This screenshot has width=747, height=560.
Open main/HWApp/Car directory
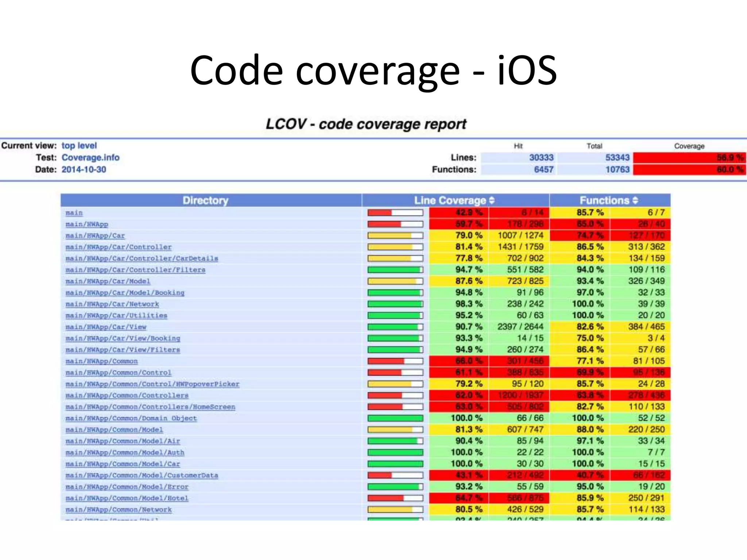(x=95, y=236)
